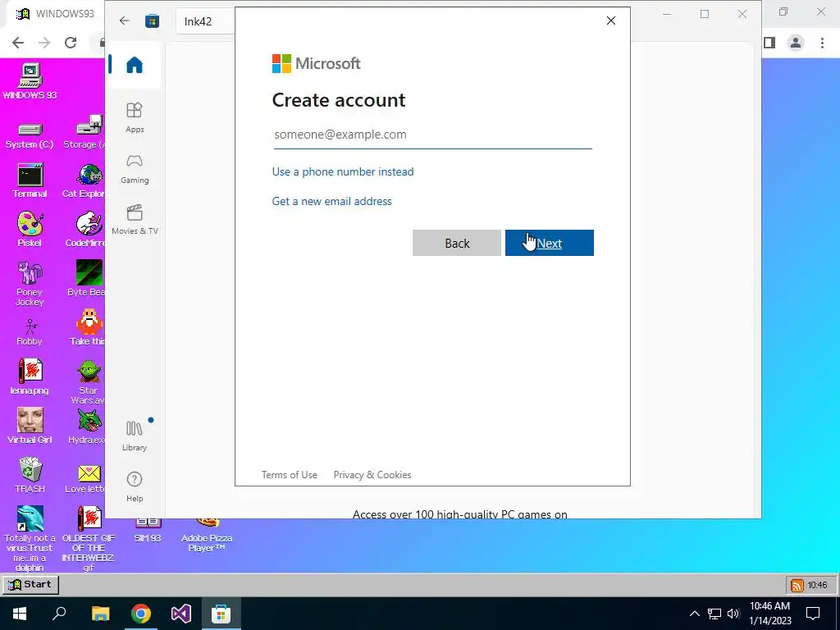The image size is (840, 630).
Task: Open the Privacy & Cookies link
Action: (x=372, y=475)
